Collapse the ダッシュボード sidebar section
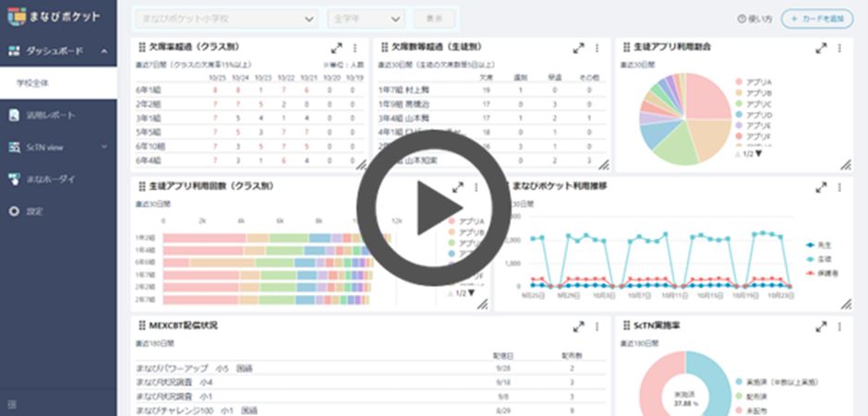Viewport: 868px width, 416px height. pyautogui.click(x=103, y=51)
